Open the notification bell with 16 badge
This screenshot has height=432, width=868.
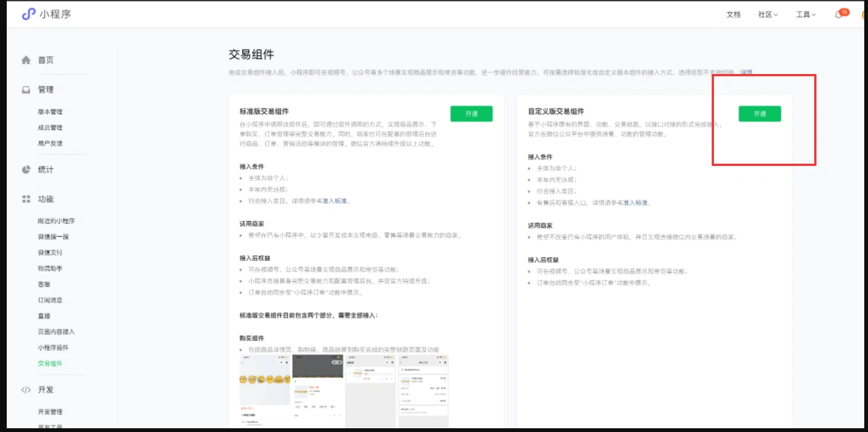click(x=839, y=13)
